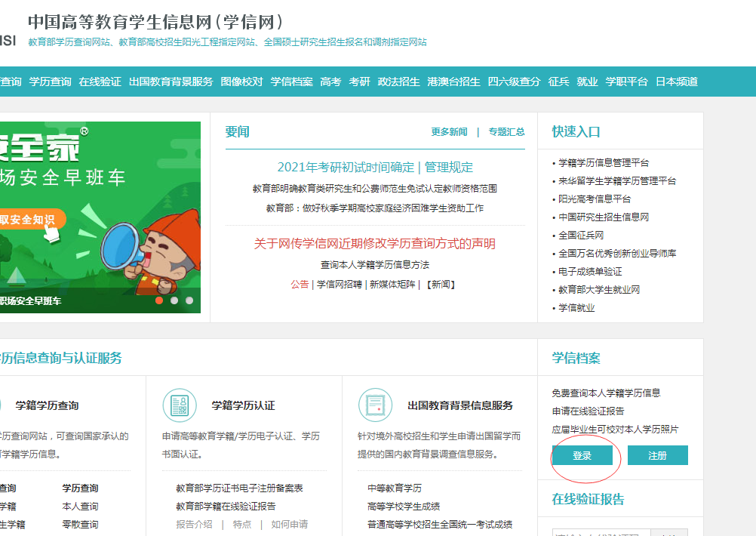The width and height of the screenshot is (756, 536).
Task: Open the 中等教育学历 link
Action: click(x=395, y=488)
